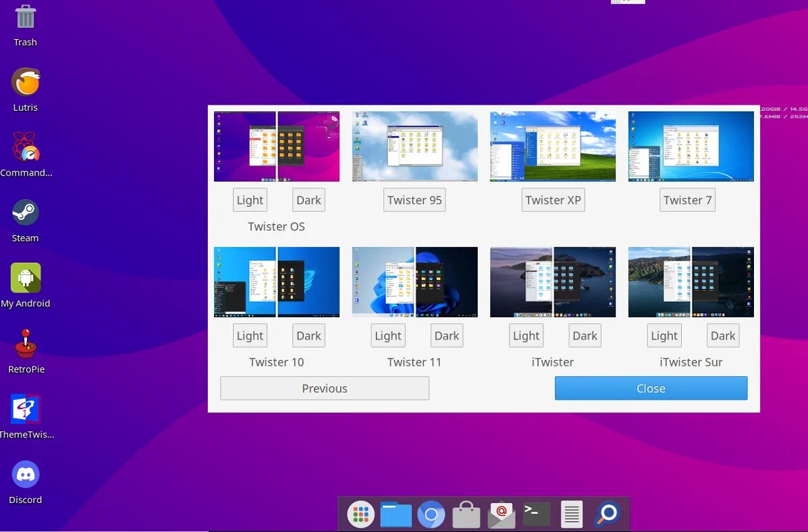The image size is (808, 532).
Task: Click the Twister 7 preview thumbnail
Action: [x=691, y=147]
